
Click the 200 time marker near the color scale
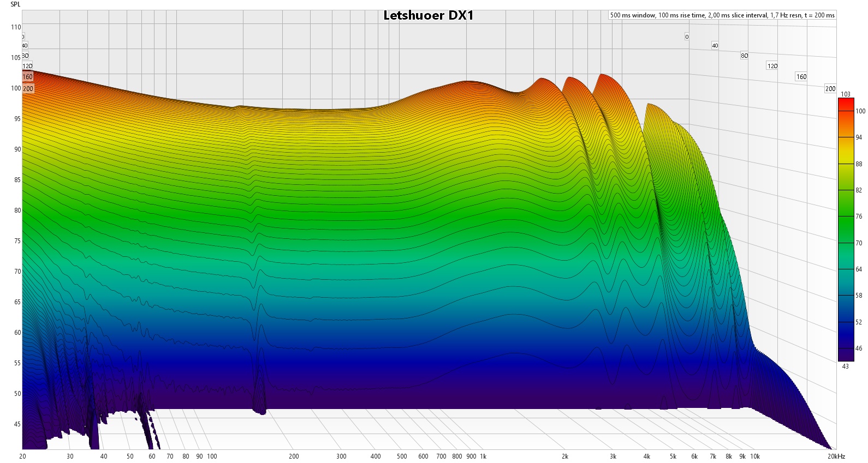click(x=830, y=88)
